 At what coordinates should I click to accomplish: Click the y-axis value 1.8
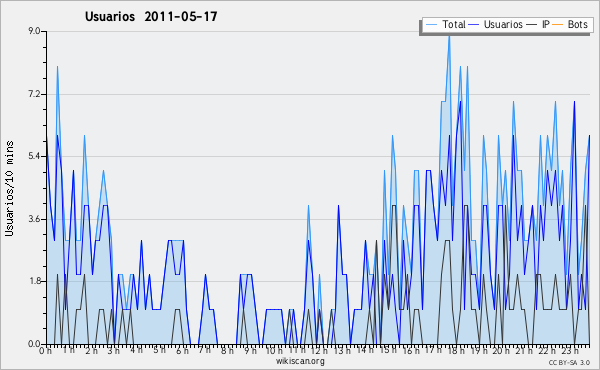click(x=34, y=282)
